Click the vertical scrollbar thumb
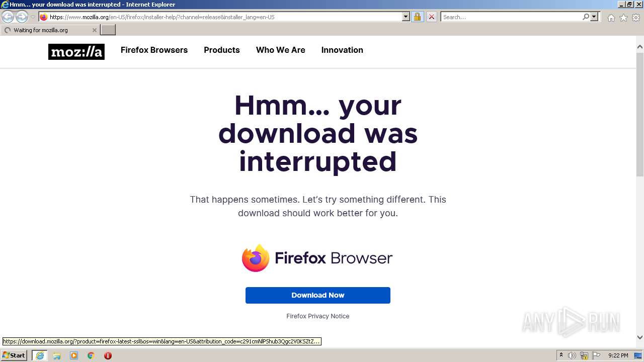Viewport: 644px width, 362px height. (640, 114)
